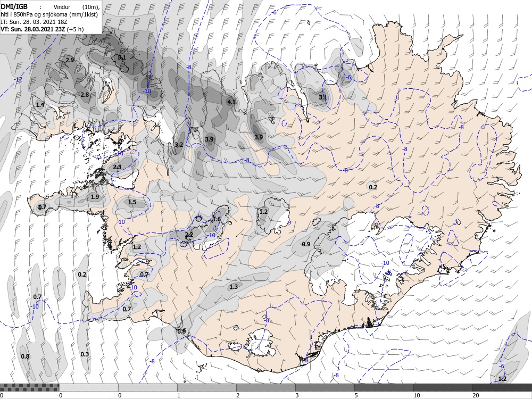Pick the 1.4 snowfall value
The height and width of the screenshot is (399, 532).
click(40, 105)
